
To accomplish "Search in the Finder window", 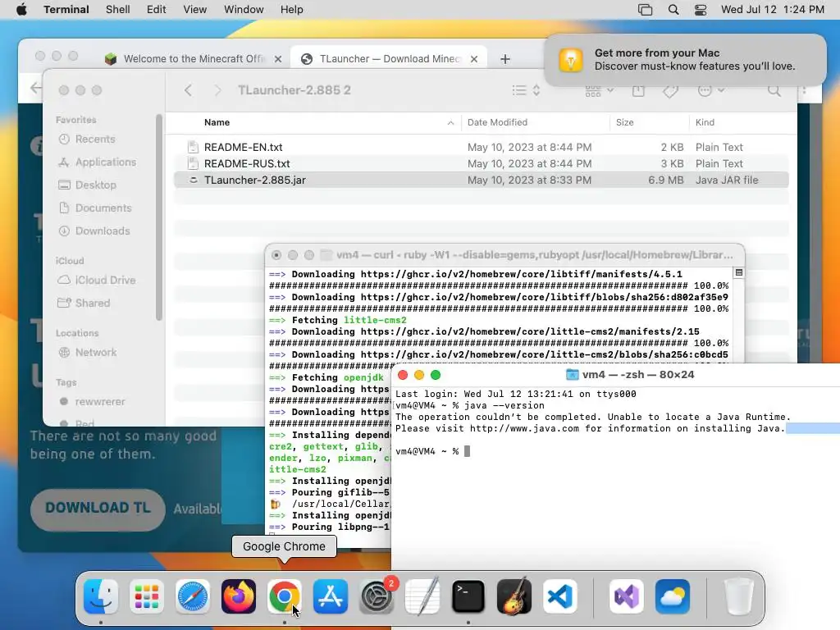I will tap(774, 90).
